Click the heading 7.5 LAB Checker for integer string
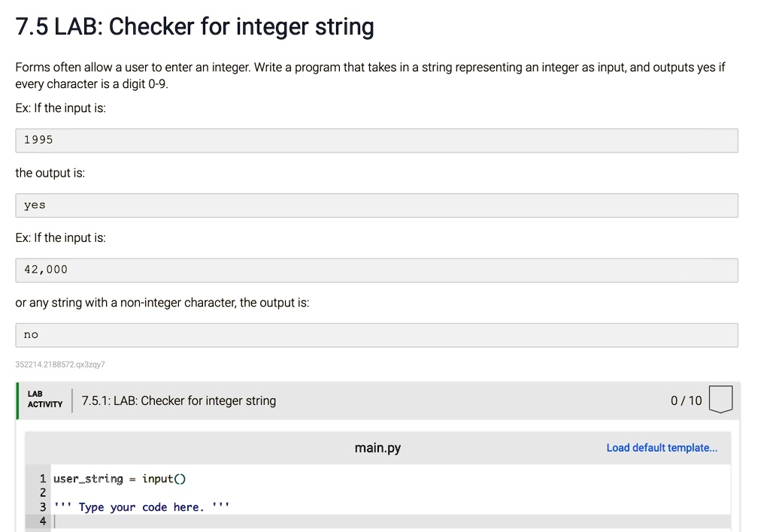The height and width of the screenshot is (532, 770). [193, 26]
